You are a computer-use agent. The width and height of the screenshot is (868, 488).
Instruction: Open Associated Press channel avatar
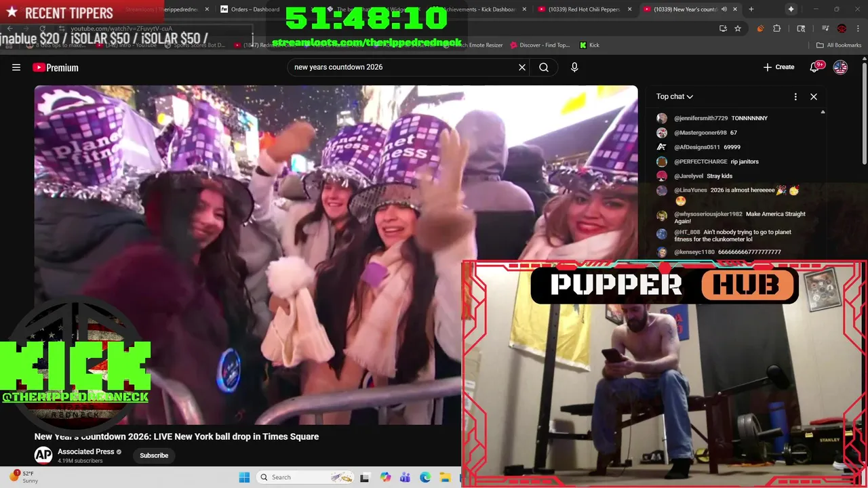click(43, 455)
